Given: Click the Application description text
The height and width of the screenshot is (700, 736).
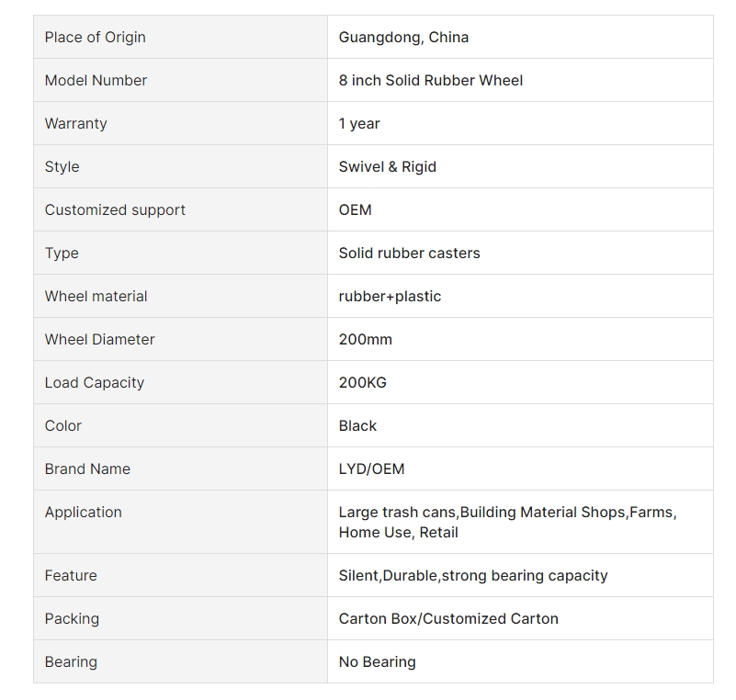Looking at the screenshot, I should [x=508, y=522].
